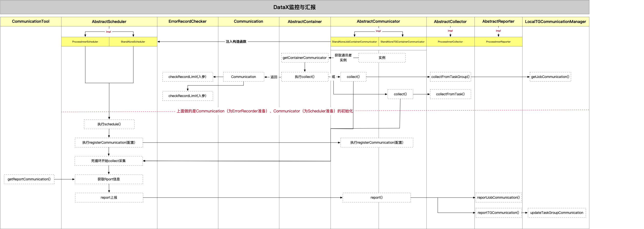Click the StandAloneJobContainerCommunicator box
The image size is (644, 229).
point(354,42)
